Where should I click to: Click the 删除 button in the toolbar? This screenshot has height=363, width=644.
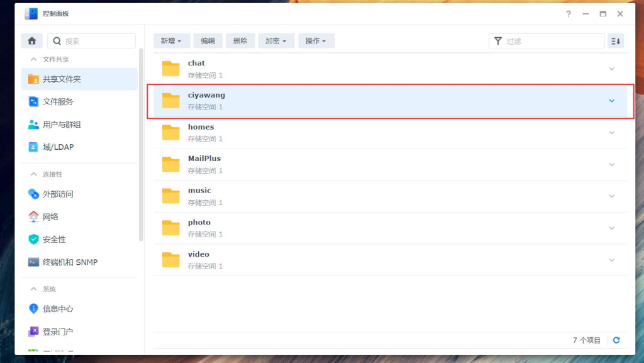[x=241, y=40]
